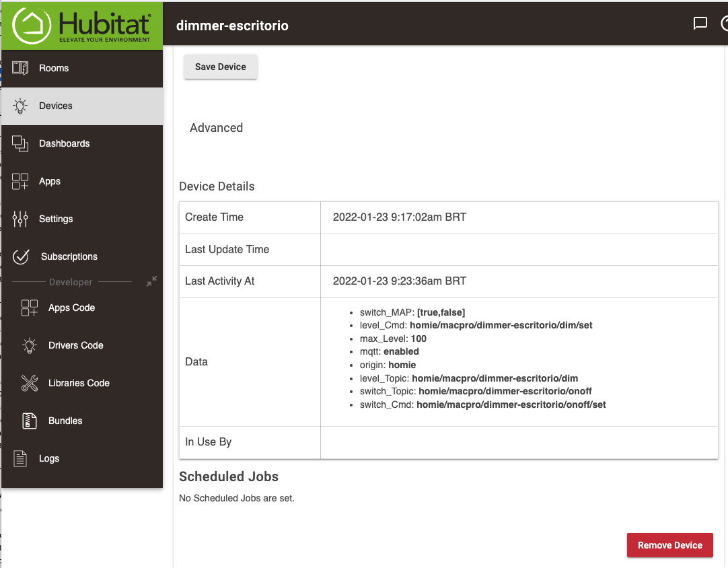This screenshot has height=568, width=728.
Task: Click the help icon in header
Action: coord(724,24)
